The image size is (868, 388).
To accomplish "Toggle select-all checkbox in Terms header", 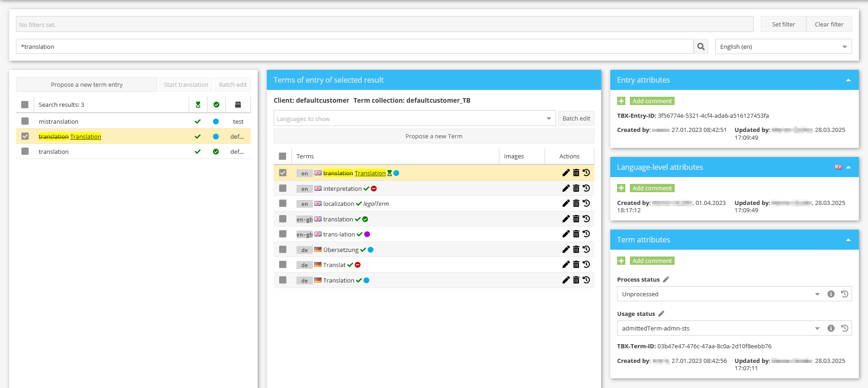I will (283, 156).
